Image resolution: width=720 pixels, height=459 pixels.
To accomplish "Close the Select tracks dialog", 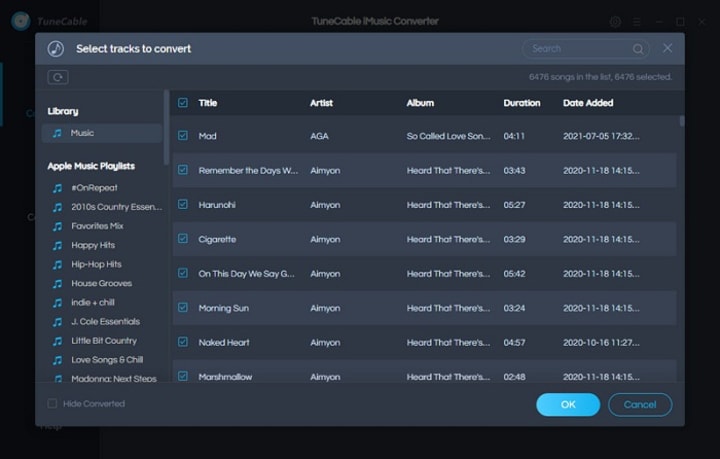I will (x=667, y=48).
